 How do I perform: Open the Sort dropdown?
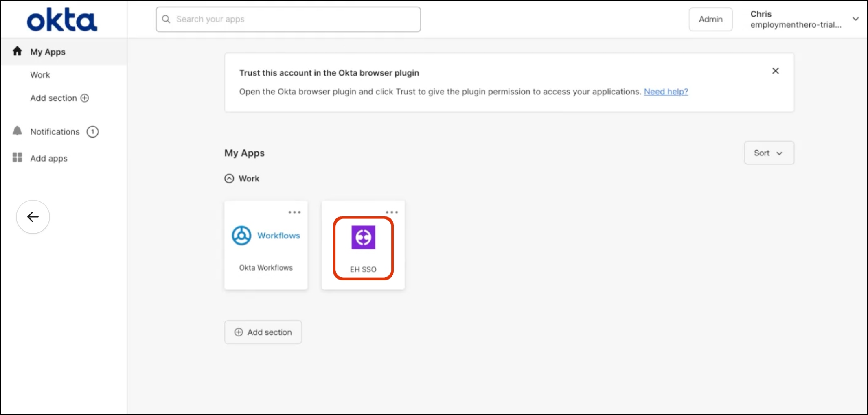(x=769, y=153)
